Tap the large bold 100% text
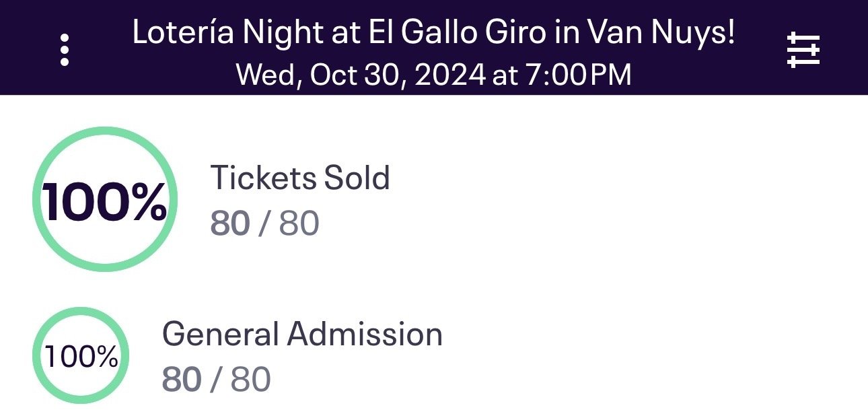This screenshot has height=418, width=868. pos(104,201)
